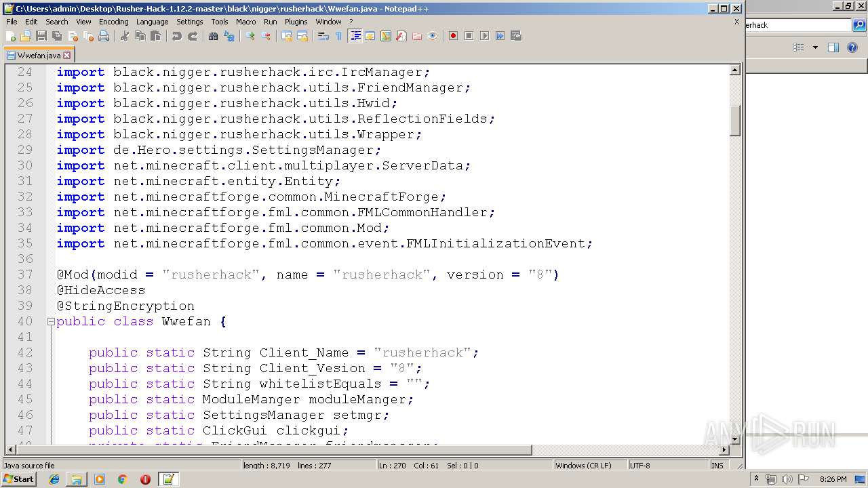Click the Cut scissors icon
The height and width of the screenshot is (488, 868).
point(125,36)
